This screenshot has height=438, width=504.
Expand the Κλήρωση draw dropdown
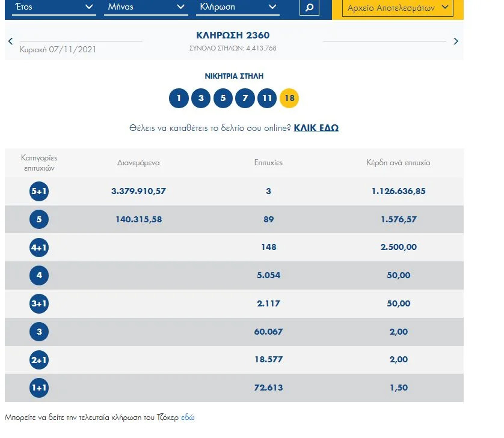click(x=238, y=7)
